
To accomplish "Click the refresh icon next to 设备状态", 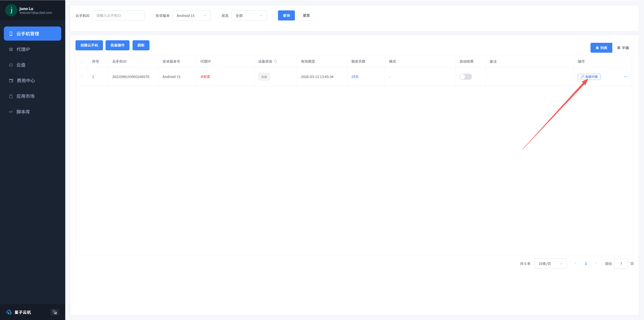I will point(275,61).
